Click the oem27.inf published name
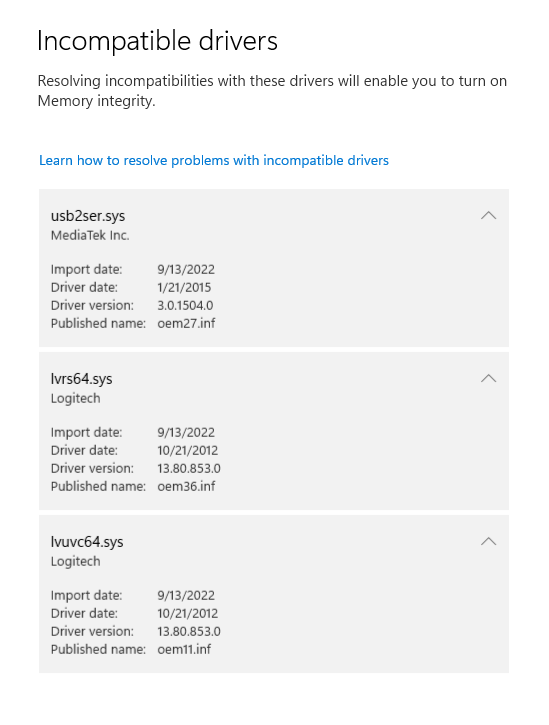Image resolution: width=549 pixels, height=725 pixels. 186,323
